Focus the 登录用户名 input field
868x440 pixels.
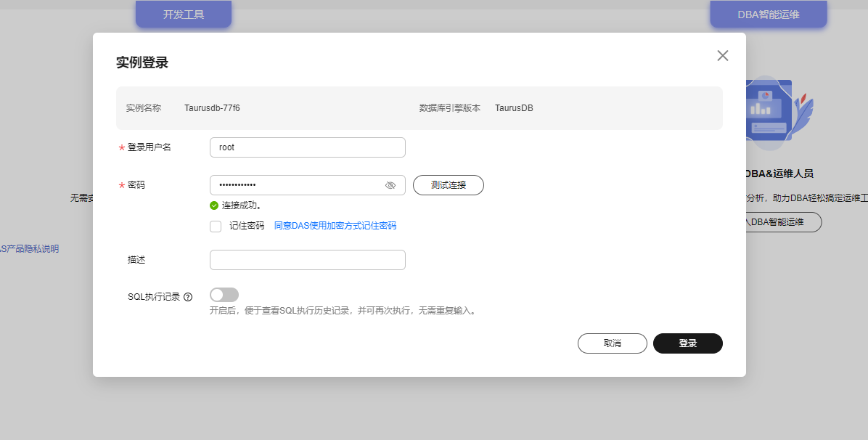coord(308,147)
